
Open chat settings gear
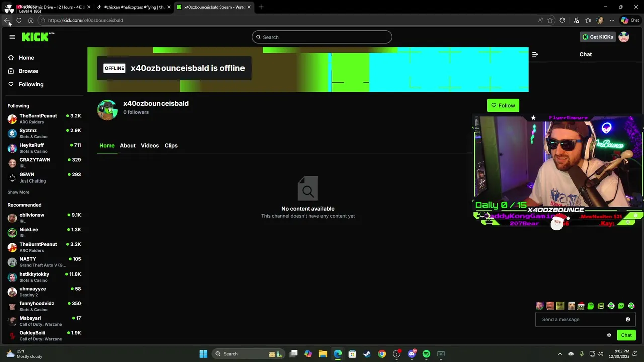[609, 335]
